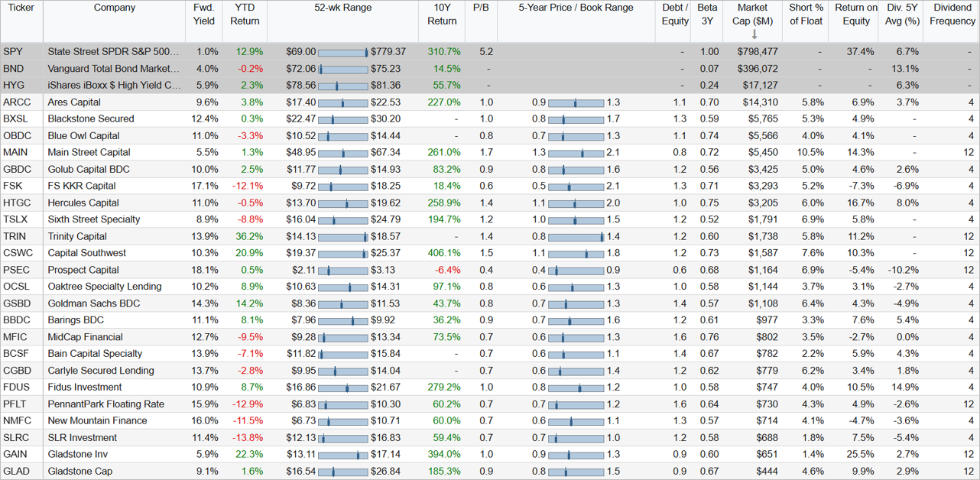This screenshot has height=480, width=980.
Task: Click SPY's 52-week range bar
Action: tap(342, 53)
